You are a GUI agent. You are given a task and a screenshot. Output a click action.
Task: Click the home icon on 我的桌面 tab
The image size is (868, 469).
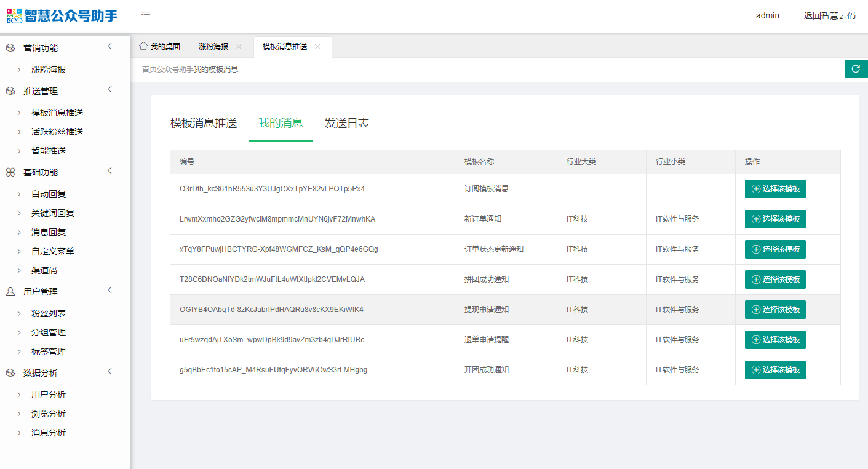(143, 46)
